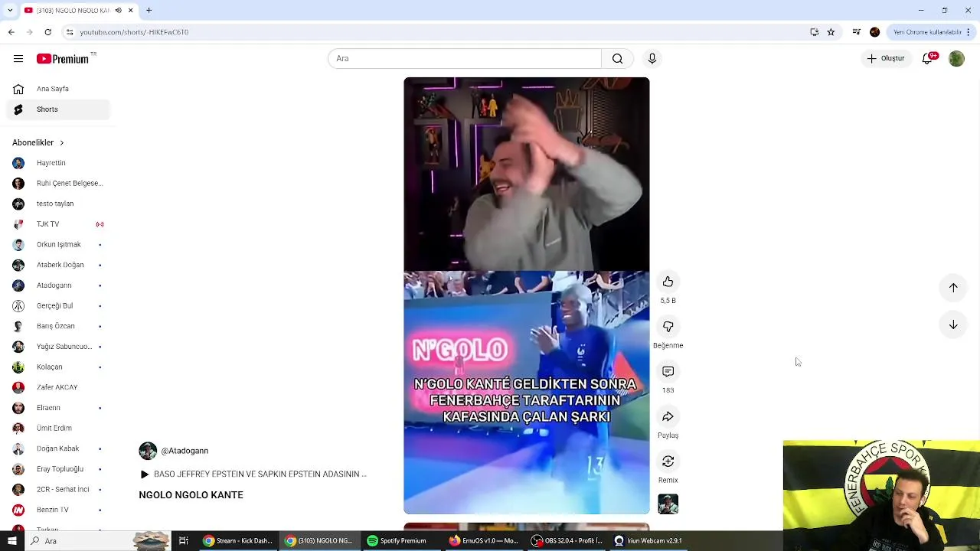Open Barış Özcan channel

(57, 326)
